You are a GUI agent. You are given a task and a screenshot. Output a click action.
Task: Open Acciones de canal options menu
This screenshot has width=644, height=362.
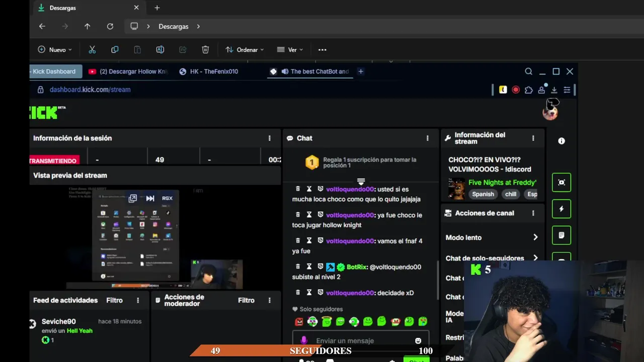[533, 213]
